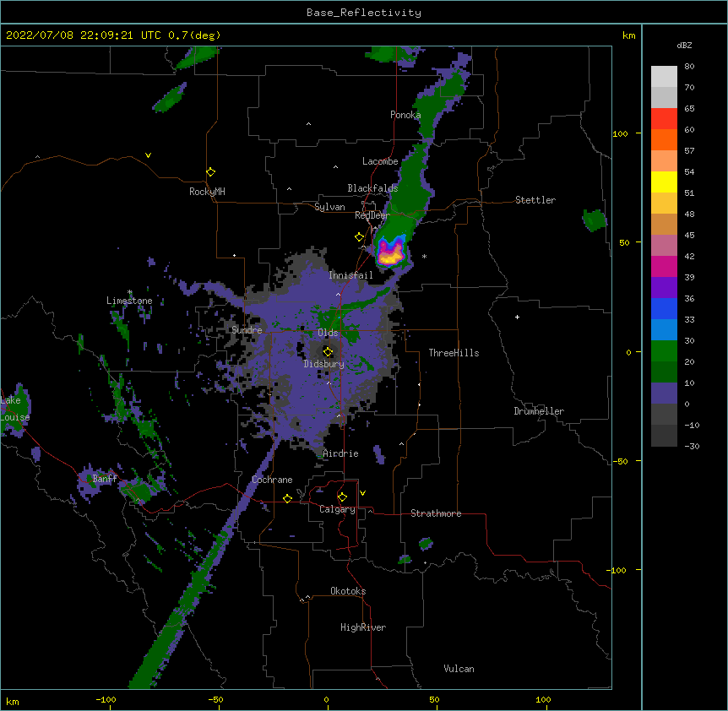Click the white plus marker north of Drumheller
Image resolution: width=728 pixels, height=711 pixels.
tap(517, 317)
